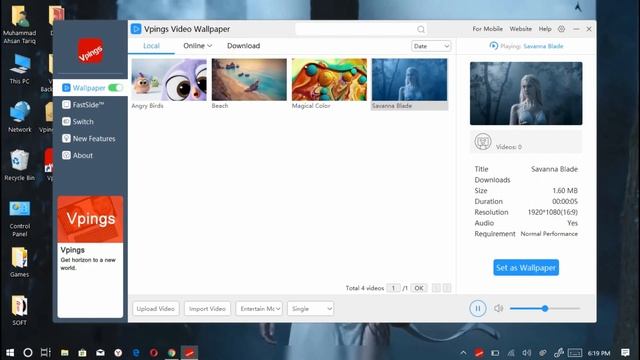The height and width of the screenshot is (360, 640).
Task: Open the SOFT folder on the desktop
Action: [x=20, y=310]
